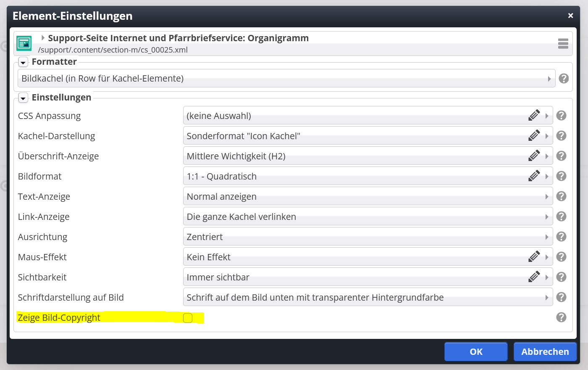This screenshot has width=588, height=370.
Task: Open the Kachel-Darstellung edit pencil icon
Action: point(534,135)
